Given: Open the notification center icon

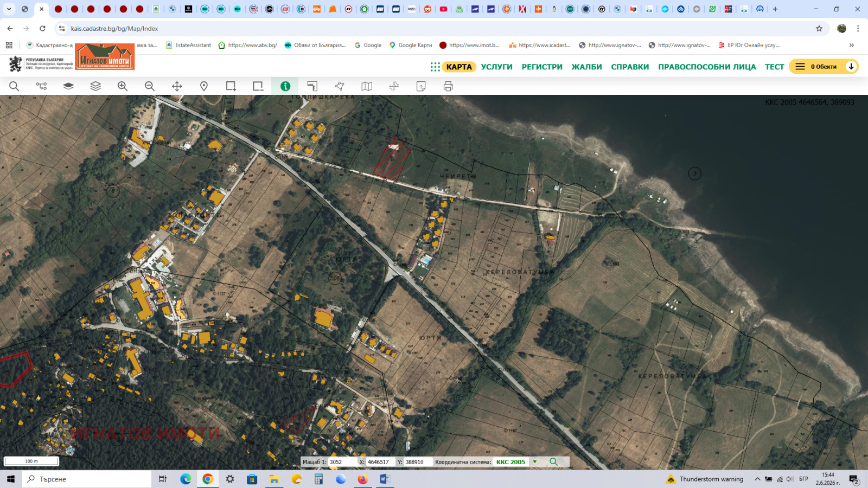Looking at the screenshot, I should click(x=854, y=479).
